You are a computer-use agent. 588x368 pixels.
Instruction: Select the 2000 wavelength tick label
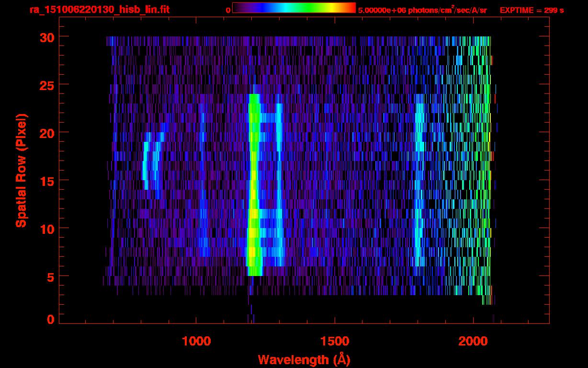(x=473, y=341)
